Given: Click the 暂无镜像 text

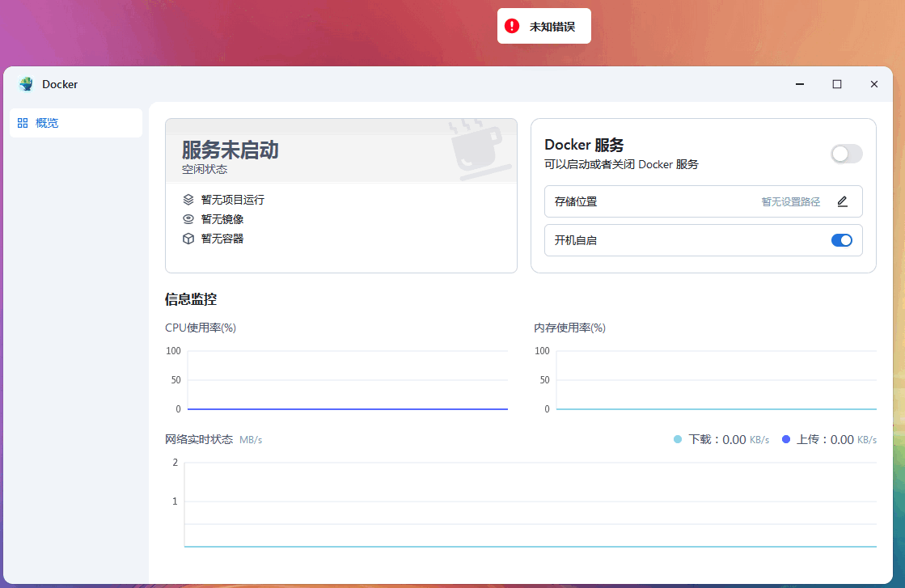Looking at the screenshot, I should click(x=222, y=219).
